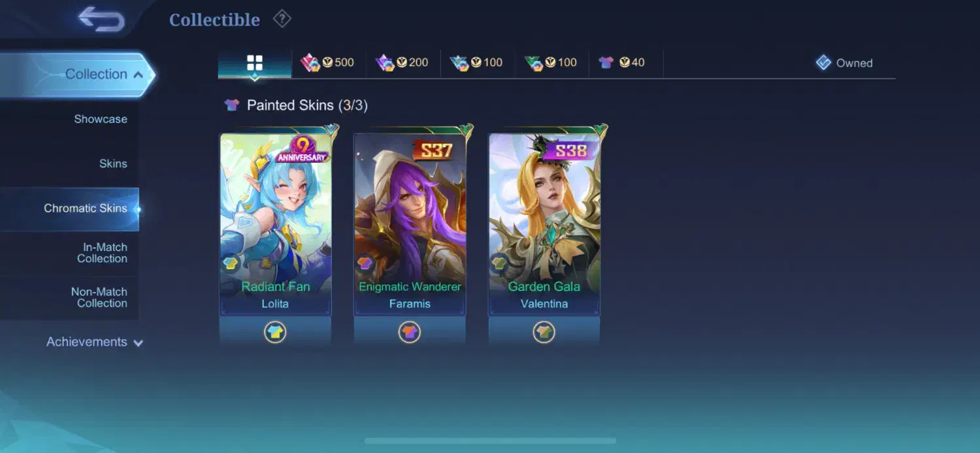980x453 pixels.
Task: Filter by the 40-point painted skin tier
Action: click(x=625, y=63)
